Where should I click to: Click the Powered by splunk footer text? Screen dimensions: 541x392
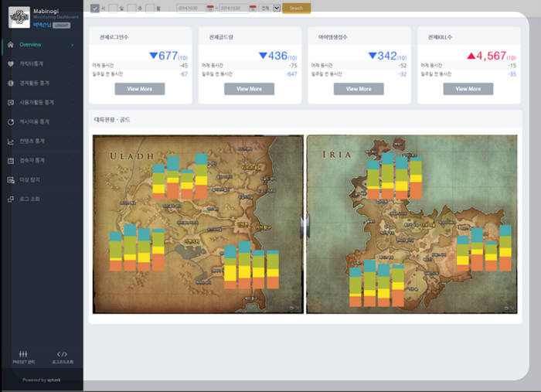click(42, 380)
